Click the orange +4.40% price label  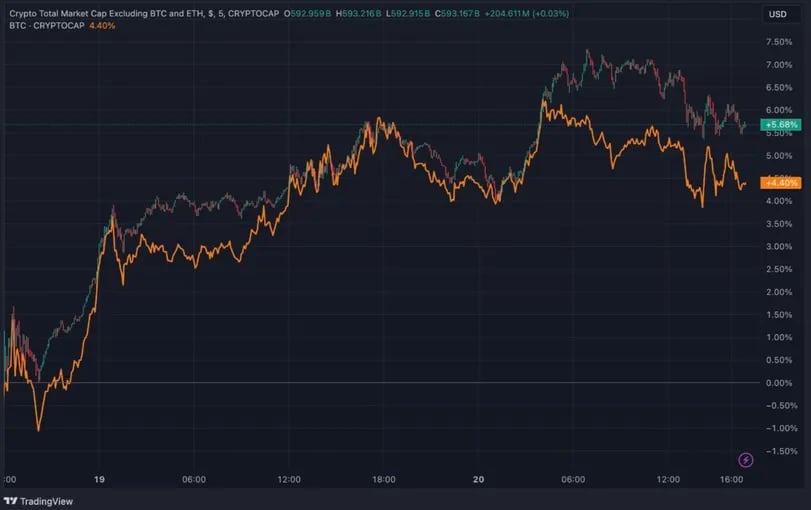tap(780, 183)
